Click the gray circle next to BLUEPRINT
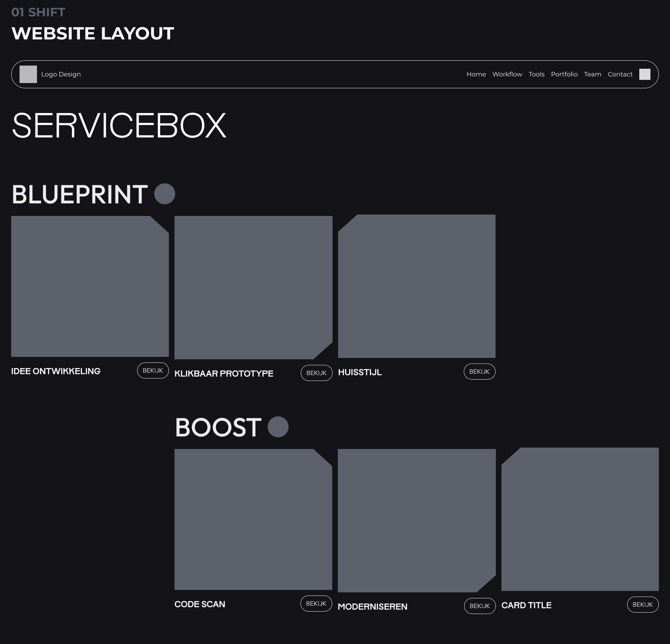Viewport: 670px width, 644px height. point(165,194)
